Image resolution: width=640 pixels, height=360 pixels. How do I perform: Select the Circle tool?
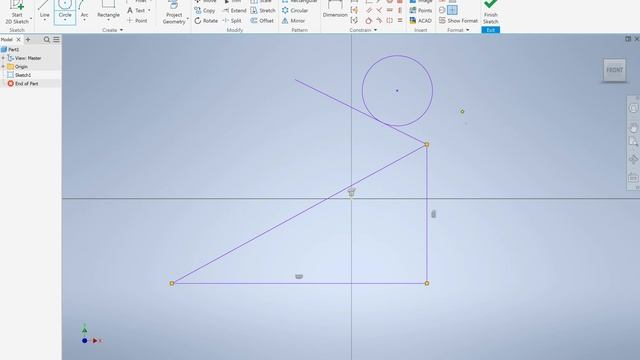65,11
